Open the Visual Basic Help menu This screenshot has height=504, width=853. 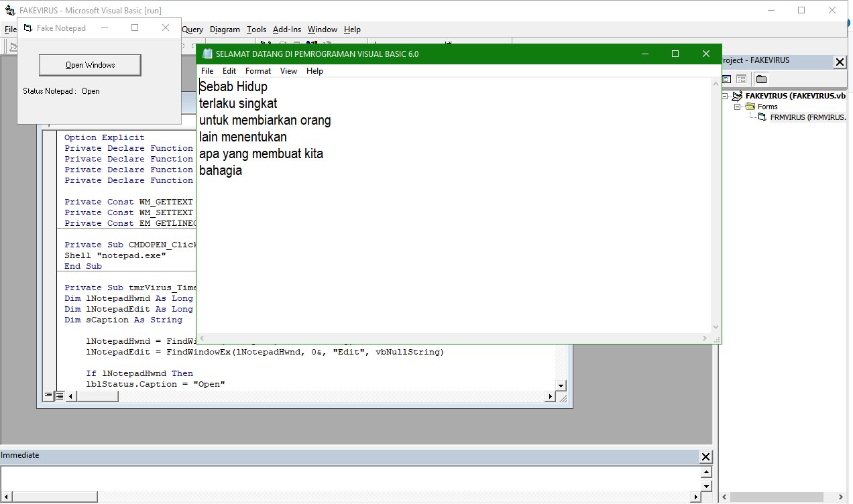pyautogui.click(x=352, y=29)
